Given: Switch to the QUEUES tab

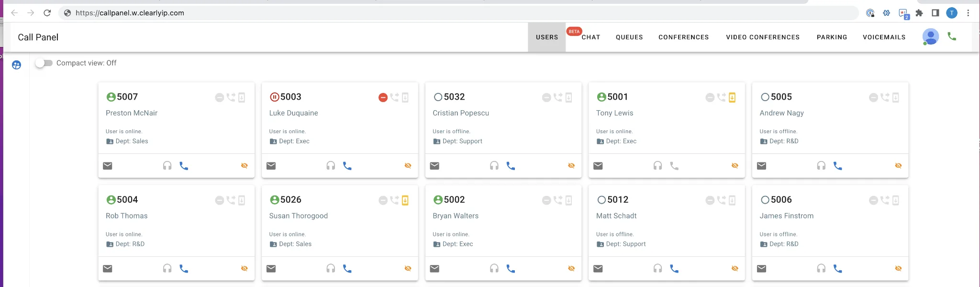Looking at the screenshot, I should click(629, 37).
